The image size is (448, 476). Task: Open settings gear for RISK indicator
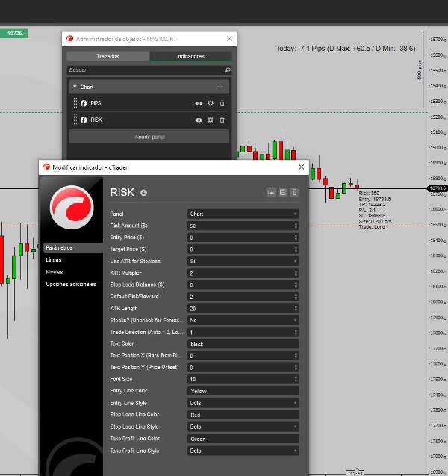211,120
